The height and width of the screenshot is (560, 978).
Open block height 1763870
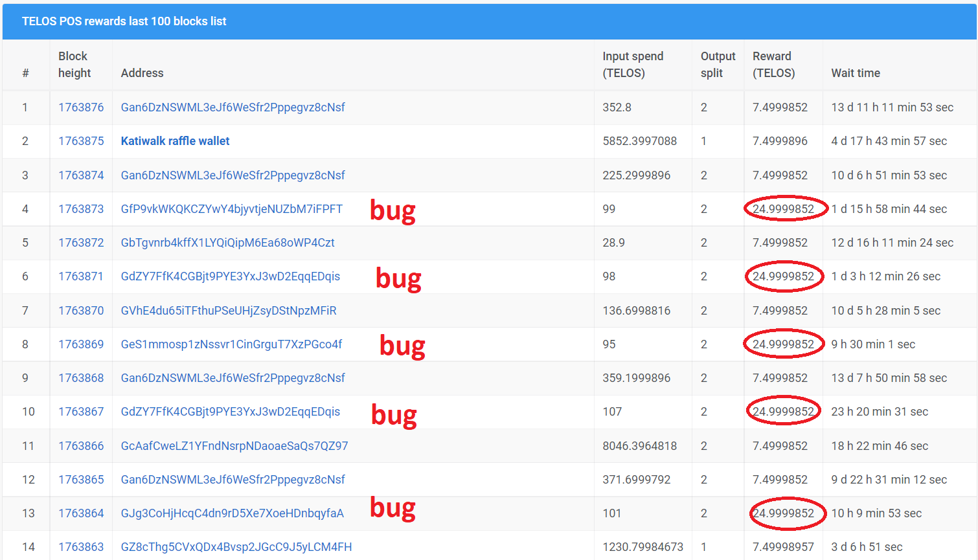pyautogui.click(x=81, y=311)
